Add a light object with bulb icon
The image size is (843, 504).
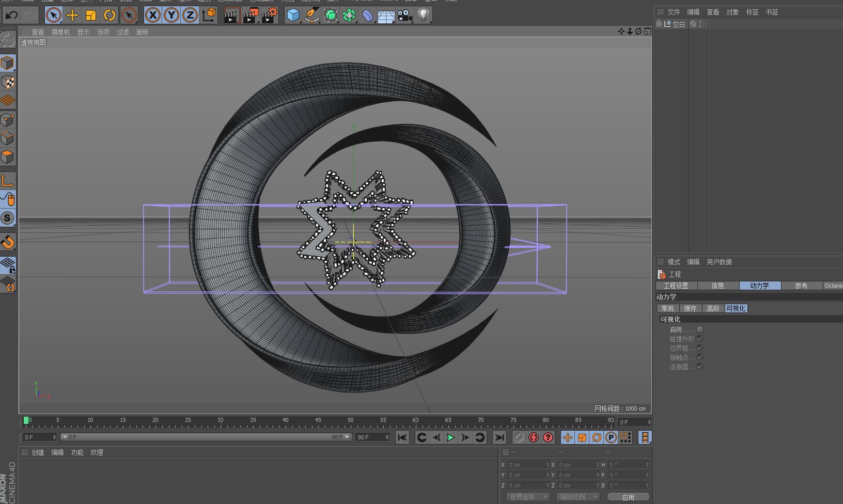(424, 15)
